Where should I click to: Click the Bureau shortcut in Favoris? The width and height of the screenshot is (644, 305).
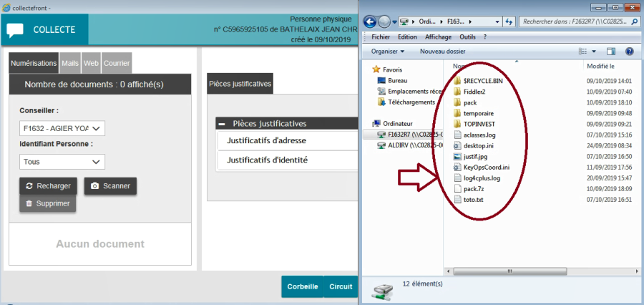pos(398,81)
